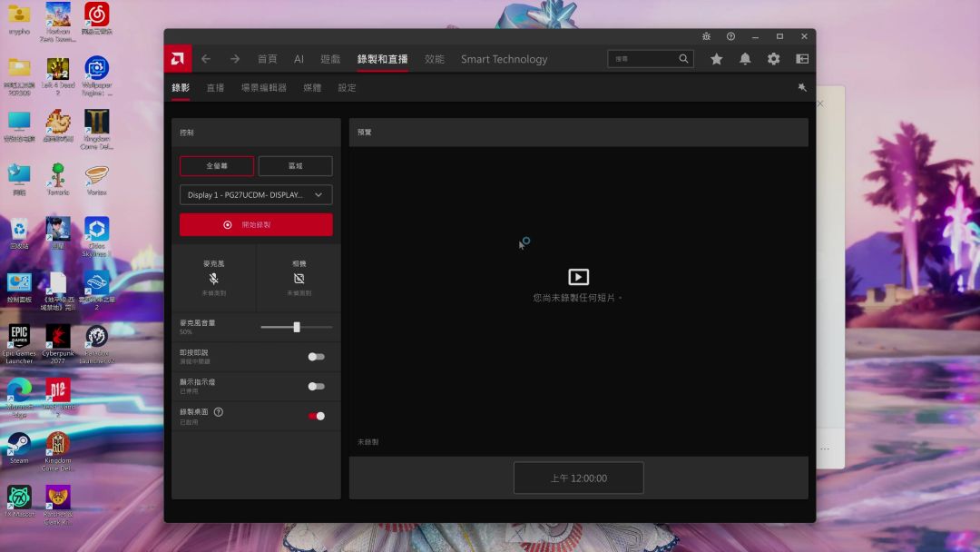Switch to the 直播 tab
This screenshot has height=552, width=980.
click(x=215, y=88)
